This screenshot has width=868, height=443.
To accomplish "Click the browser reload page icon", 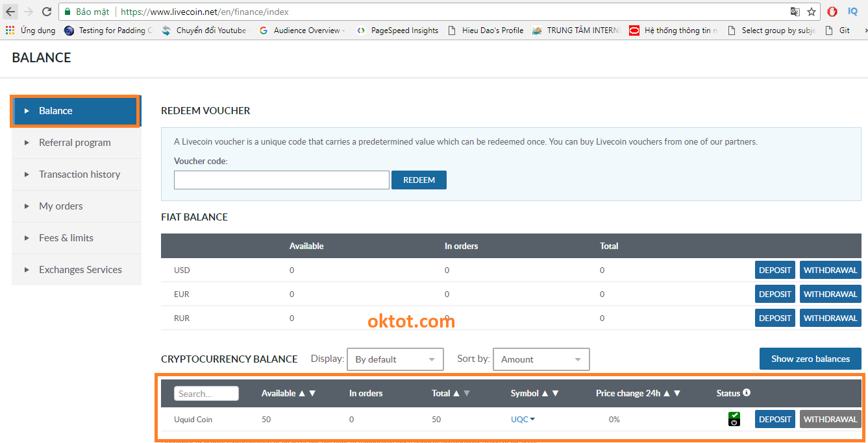I will click(x=47, y=12).
